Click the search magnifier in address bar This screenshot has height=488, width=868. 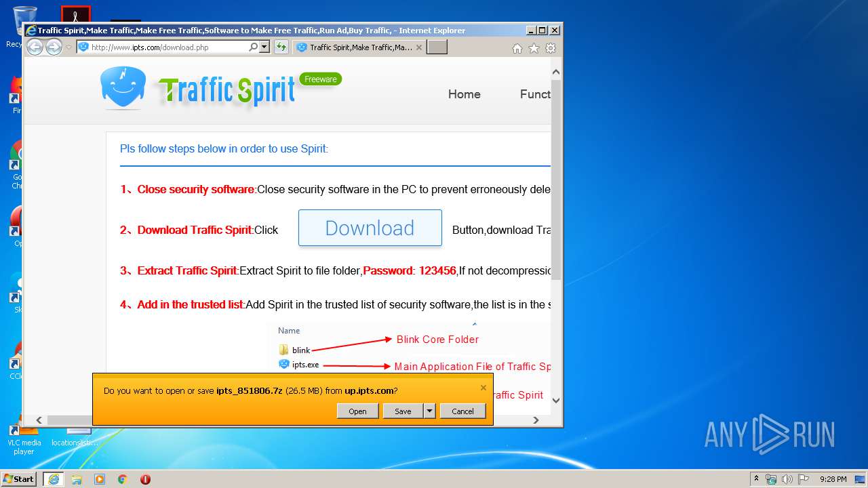click(x=253, y=47)
